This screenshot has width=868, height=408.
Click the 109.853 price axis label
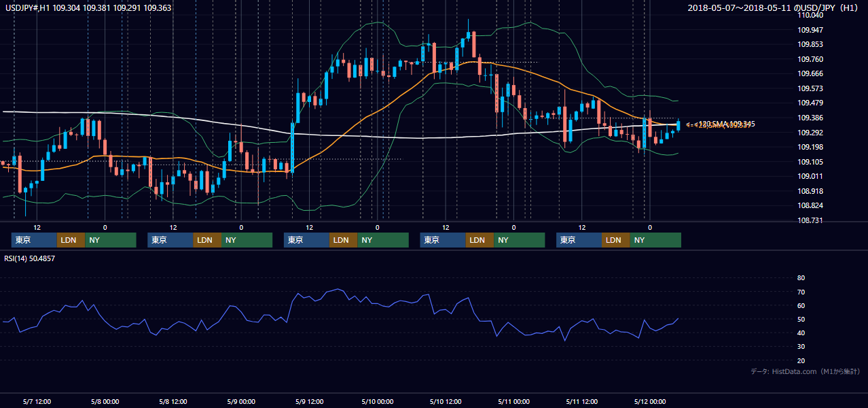click(x=810, y=44)
